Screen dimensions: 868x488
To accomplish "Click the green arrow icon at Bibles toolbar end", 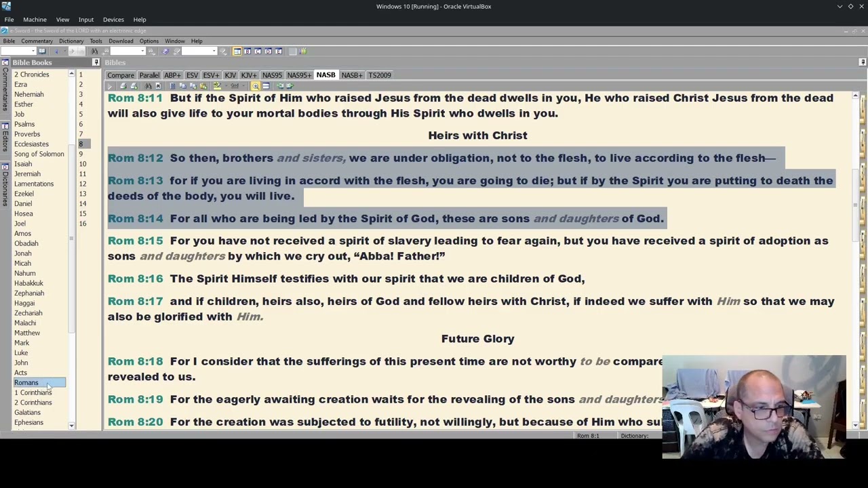I will [x=290, y=86].
